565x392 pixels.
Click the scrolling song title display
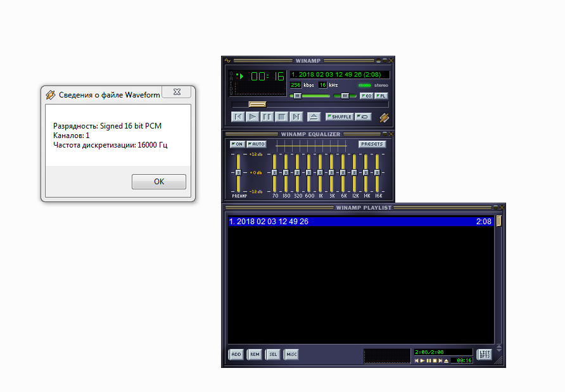coord(340,75)
